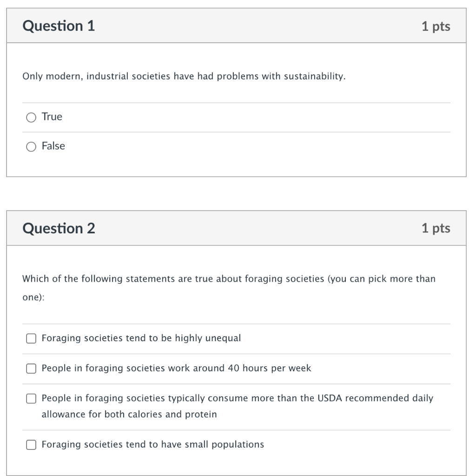Click the 'False' answer label text
The image size is (469, 476).
point(53,146)
